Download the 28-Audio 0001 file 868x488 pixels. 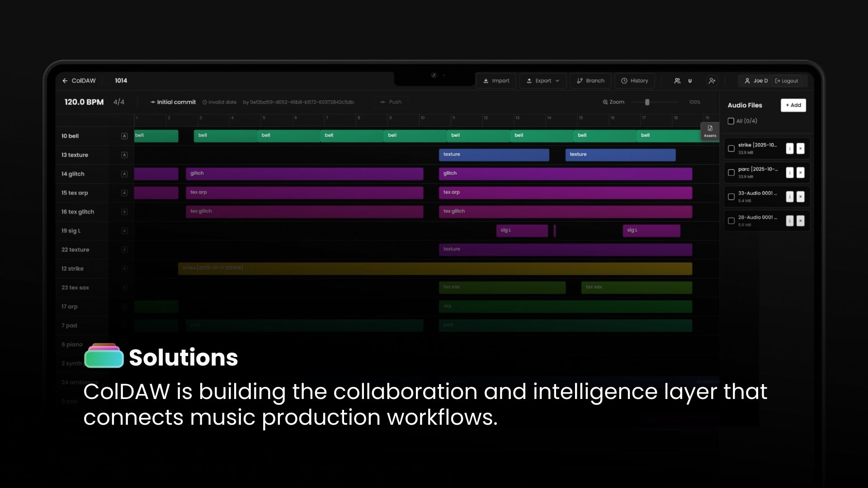[790, 221]
